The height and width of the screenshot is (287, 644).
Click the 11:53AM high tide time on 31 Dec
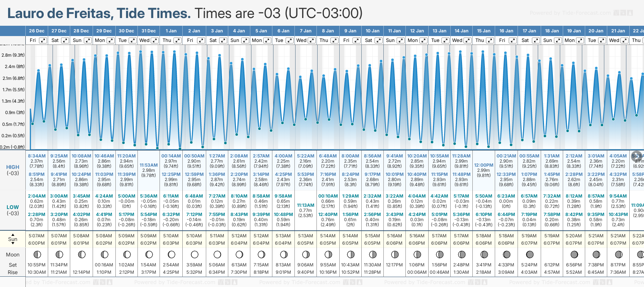tap(149, 165)
